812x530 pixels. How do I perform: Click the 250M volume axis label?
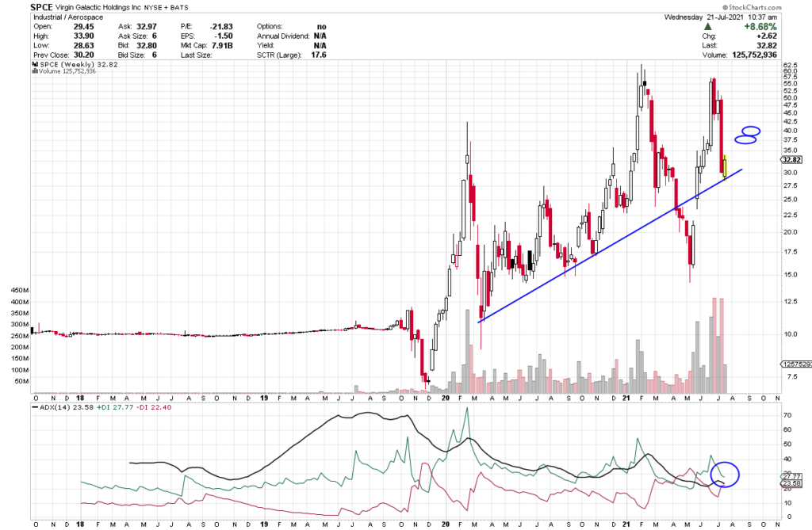point(20,336)
